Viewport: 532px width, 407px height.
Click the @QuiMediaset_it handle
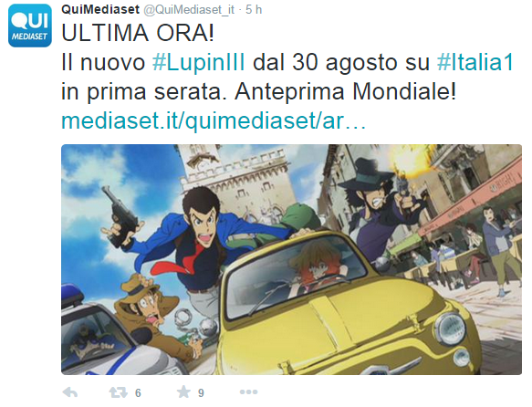[189, 10]
